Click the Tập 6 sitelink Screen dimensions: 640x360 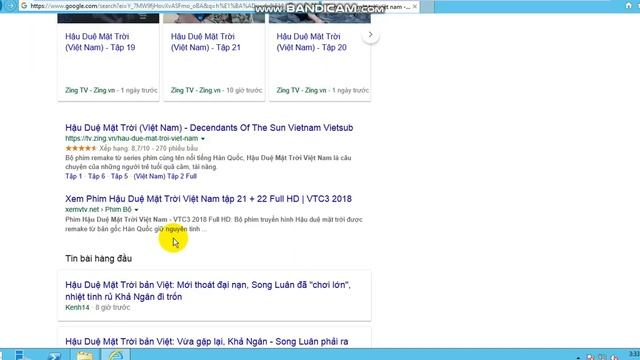(96, 176)
